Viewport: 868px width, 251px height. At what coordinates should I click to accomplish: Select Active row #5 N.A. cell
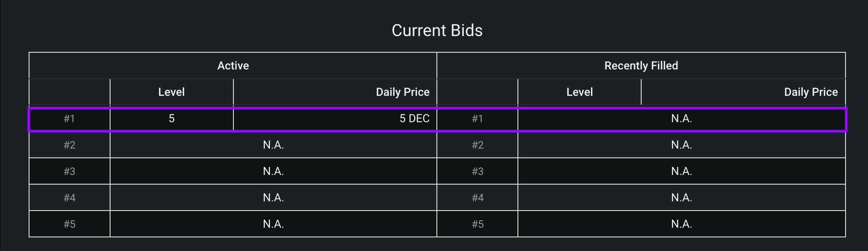(x=273, y=224)
